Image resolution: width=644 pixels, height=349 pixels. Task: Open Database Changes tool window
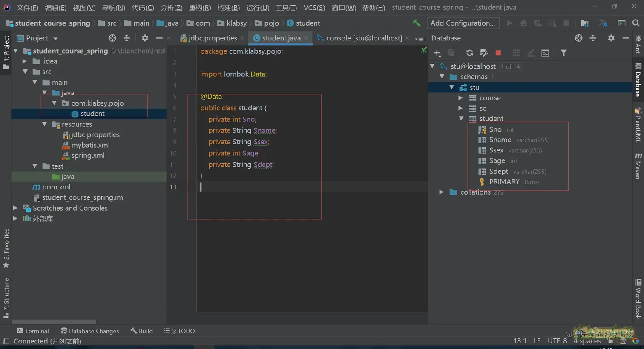[90, 331]
